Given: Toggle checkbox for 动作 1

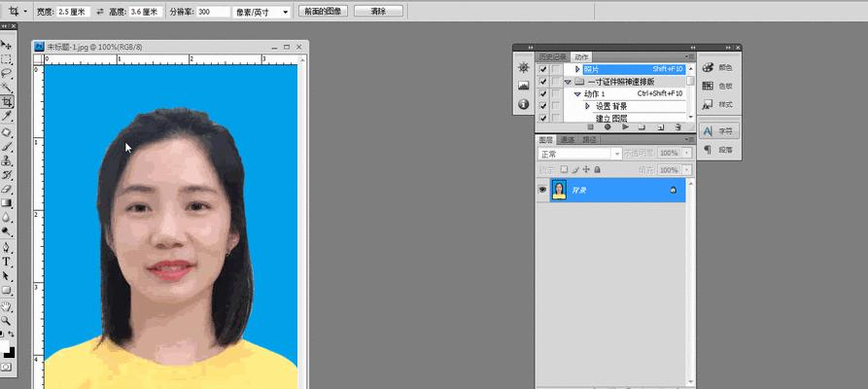Looking at the screenshot, I should [x=543, y=93].
